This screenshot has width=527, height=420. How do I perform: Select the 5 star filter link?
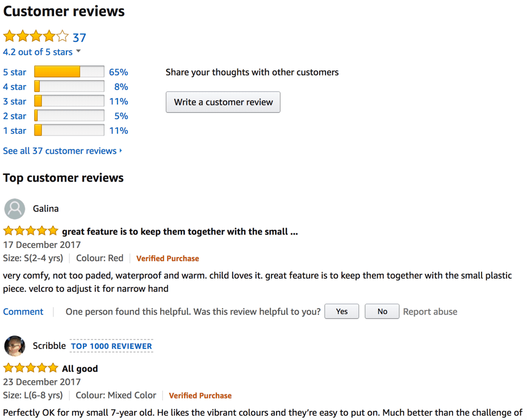pos(14,72)
